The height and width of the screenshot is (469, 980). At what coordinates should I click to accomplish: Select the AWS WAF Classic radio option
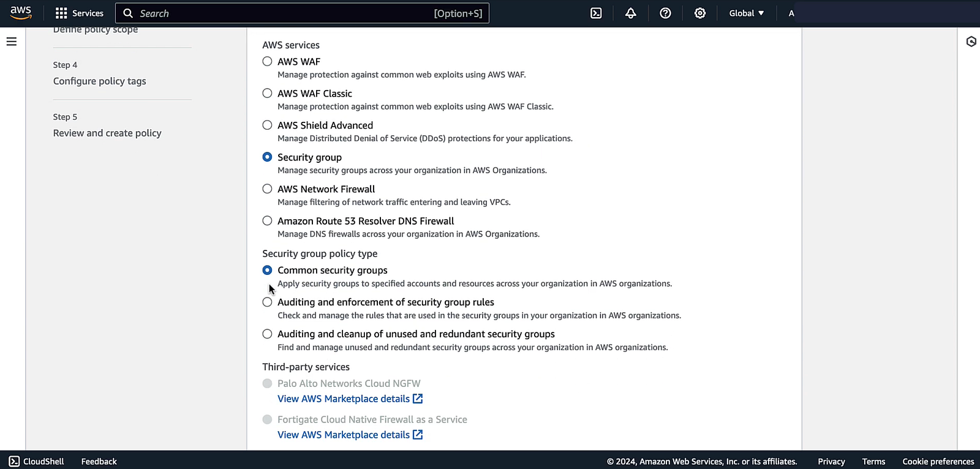267,93
